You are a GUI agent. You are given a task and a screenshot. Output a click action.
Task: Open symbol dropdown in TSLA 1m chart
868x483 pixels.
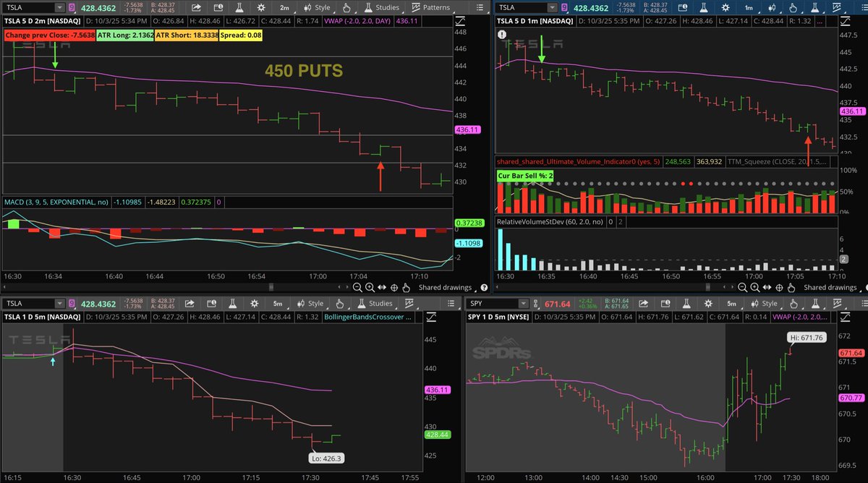click(x=552, y=7)
